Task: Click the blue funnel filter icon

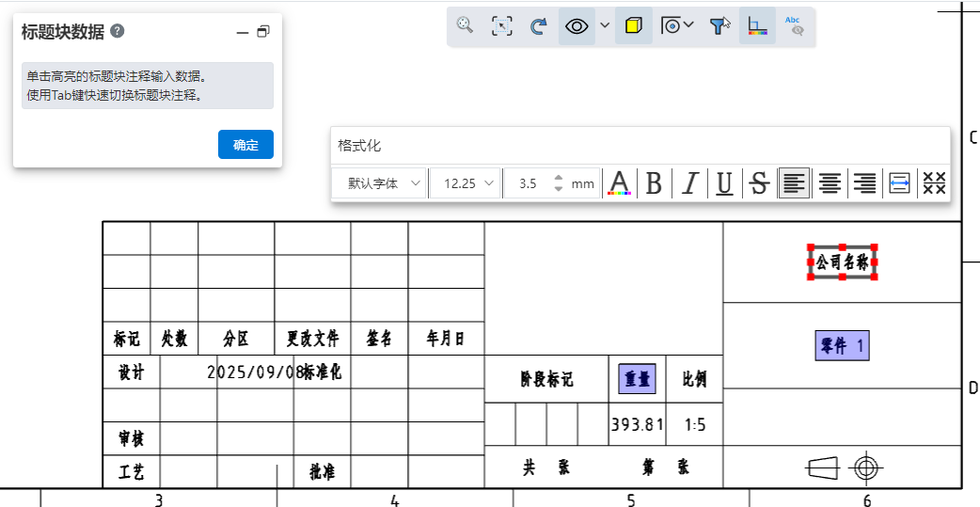Action: click(x=719, y=26)
